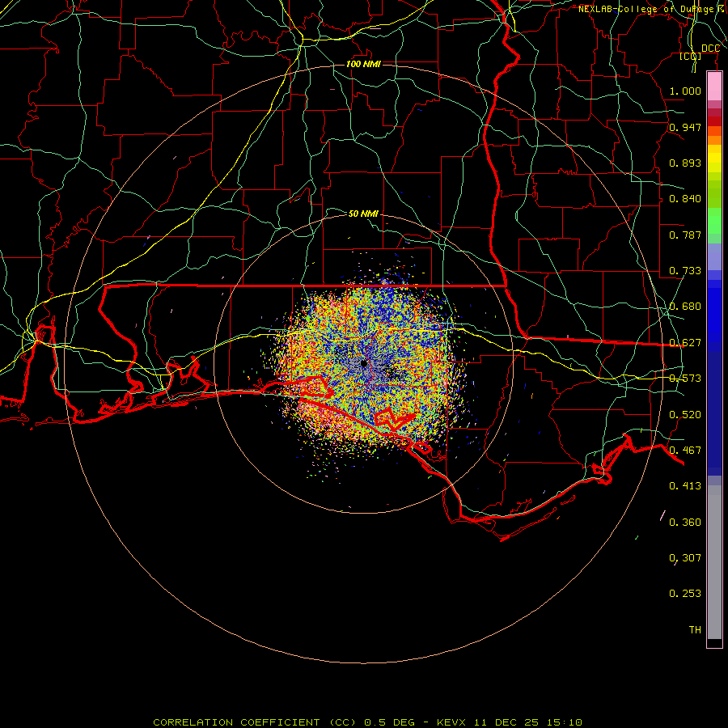The height and width of the screenshot is (728, 728).
Task: Click the 0.893 legend value
Action: pos(685,163)
